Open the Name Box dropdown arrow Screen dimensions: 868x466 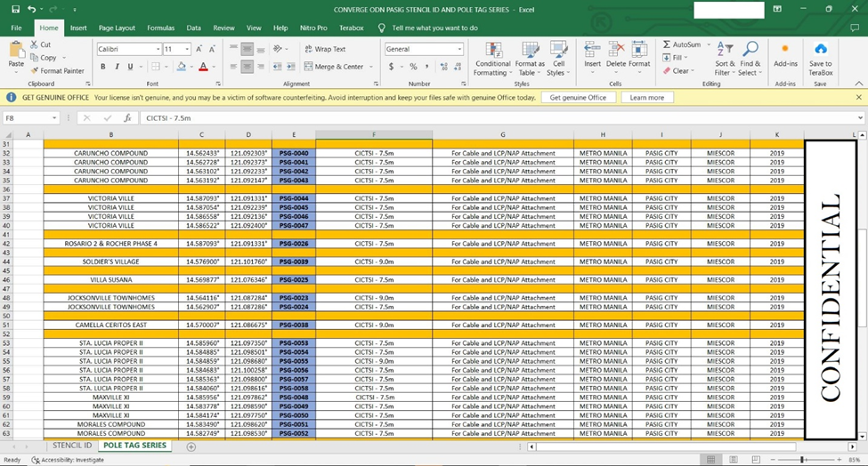pyautogui.click(x=54, y=117)
